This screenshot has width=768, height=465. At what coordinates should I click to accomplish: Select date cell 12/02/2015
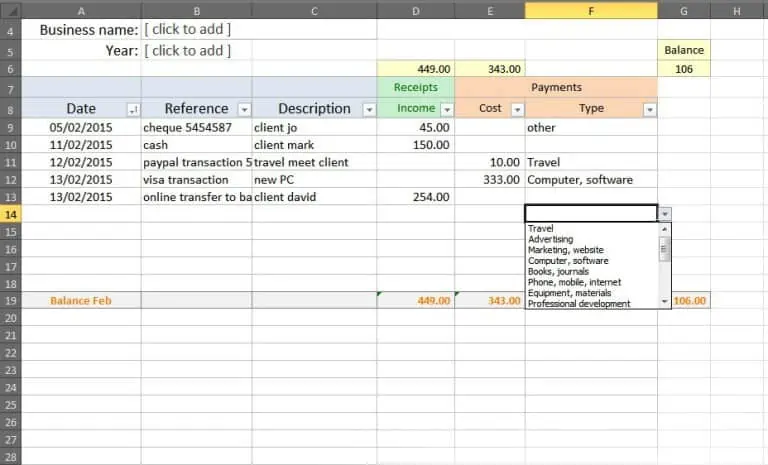coord(81,162)
